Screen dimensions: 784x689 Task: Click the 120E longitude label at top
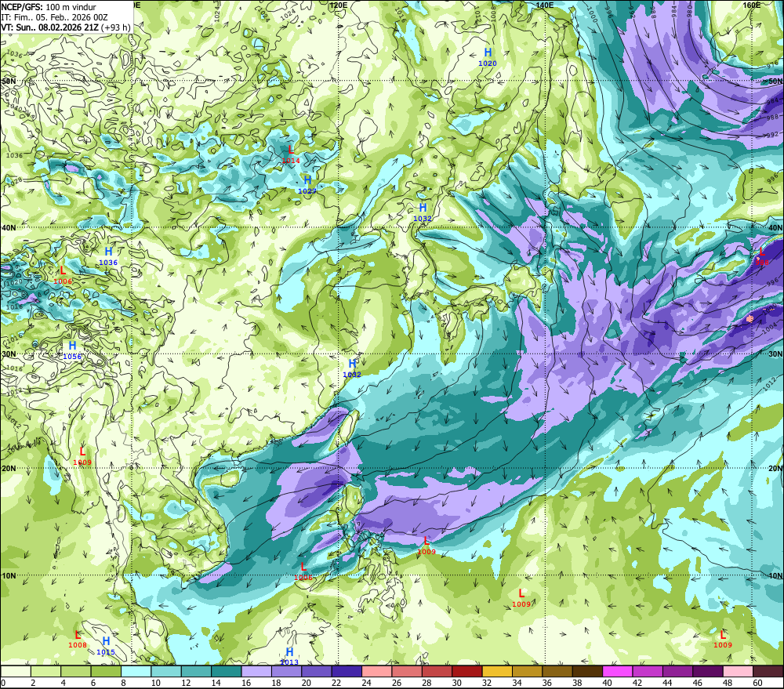coord(339,5)
